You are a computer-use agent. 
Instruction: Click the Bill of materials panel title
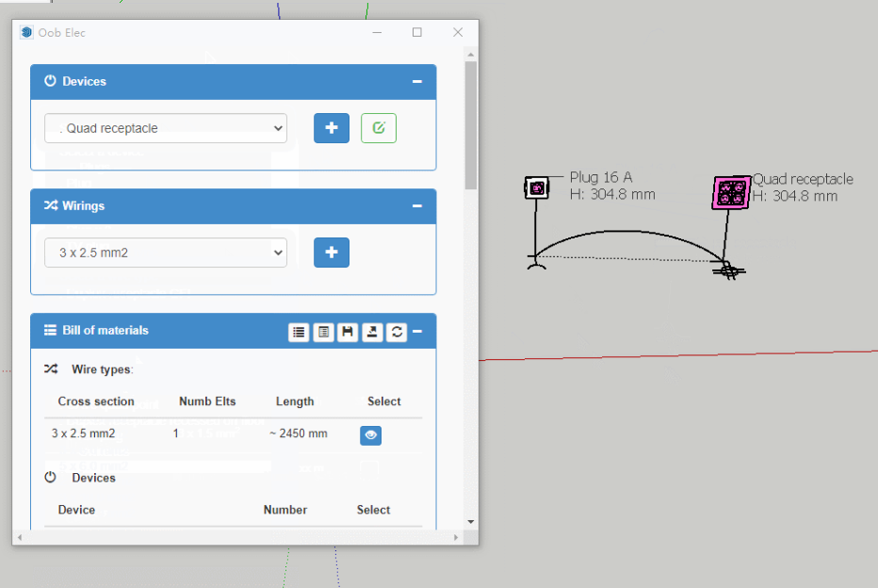(x=105, y=331)
